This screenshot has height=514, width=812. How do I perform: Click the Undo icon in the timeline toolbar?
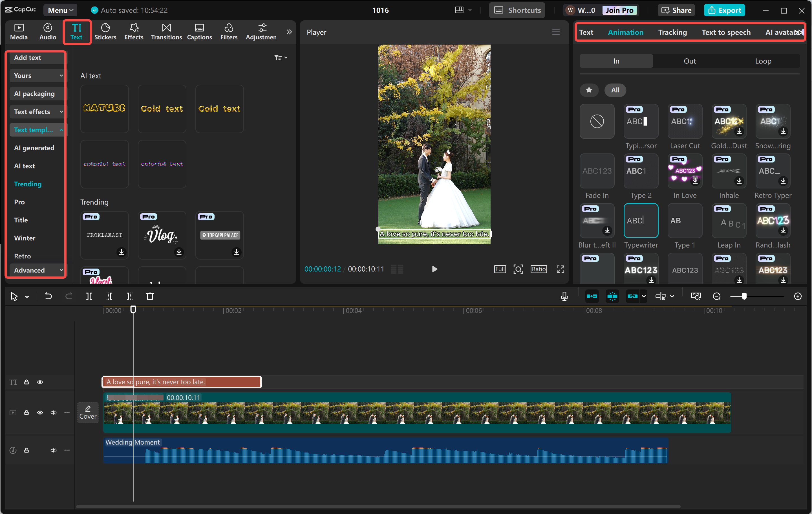[48, 296]
